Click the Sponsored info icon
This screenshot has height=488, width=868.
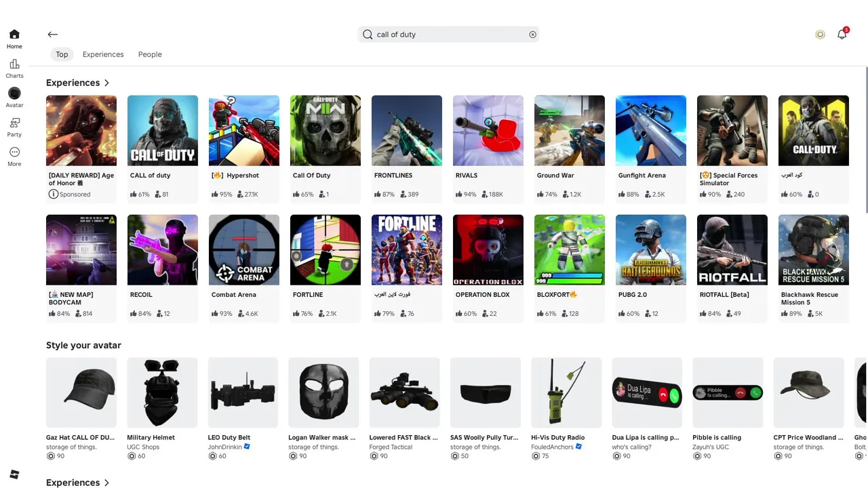pos(53,195)
